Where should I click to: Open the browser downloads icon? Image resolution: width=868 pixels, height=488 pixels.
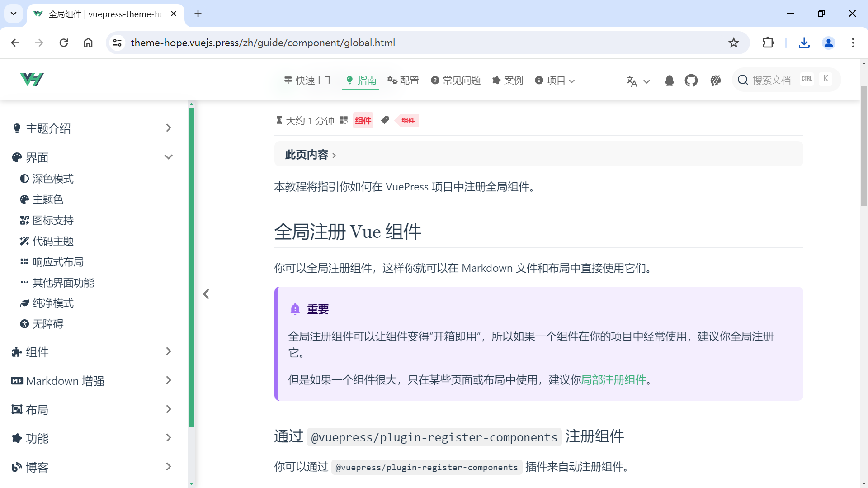(804, 43)
